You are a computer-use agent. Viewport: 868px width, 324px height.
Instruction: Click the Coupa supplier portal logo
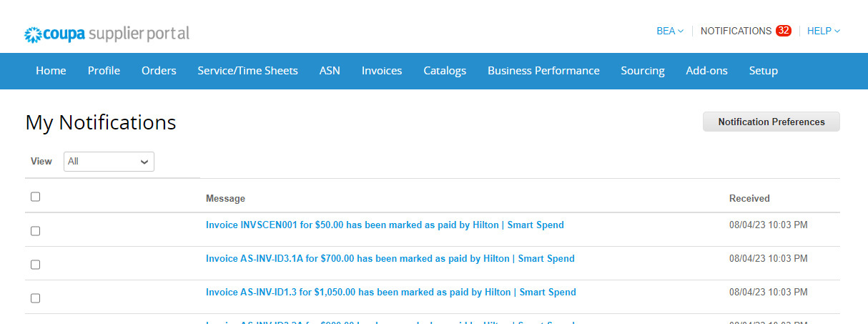pyautogui.click(x=107, y=34)
